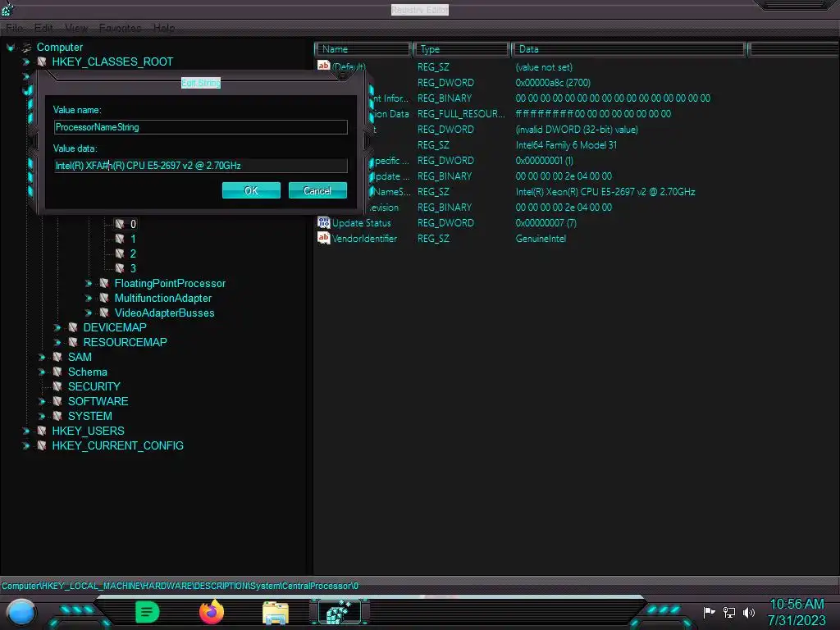This screenshot has height=630, width=840.
Task: Select the HKEY_CURRENT_CONFIG key label
Action: tap(118, 445)
